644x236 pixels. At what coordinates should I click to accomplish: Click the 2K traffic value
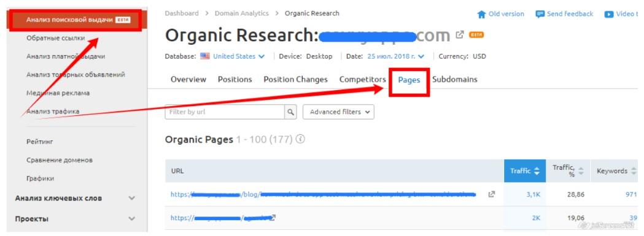(536, 218)
